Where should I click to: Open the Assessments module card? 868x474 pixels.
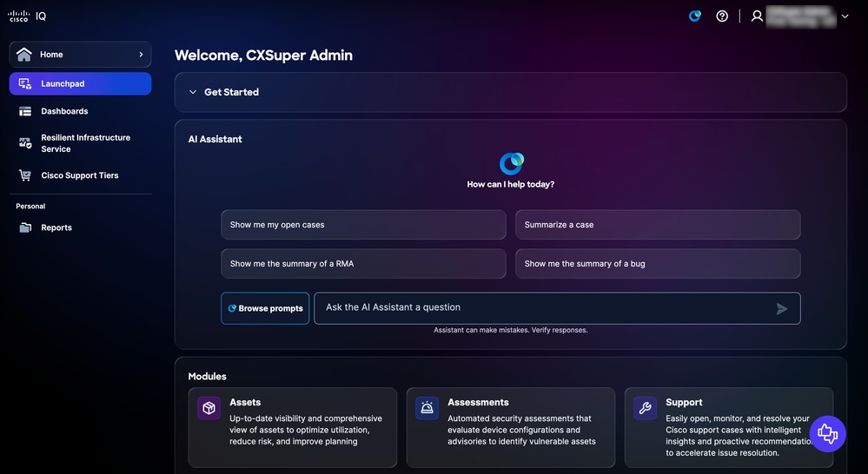tap(510, 427)
